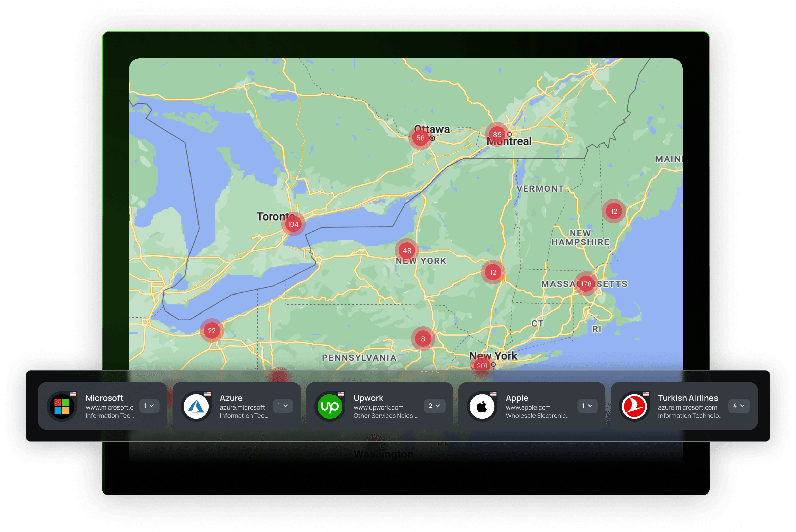Open the www.apple.com link

(528, 407)
